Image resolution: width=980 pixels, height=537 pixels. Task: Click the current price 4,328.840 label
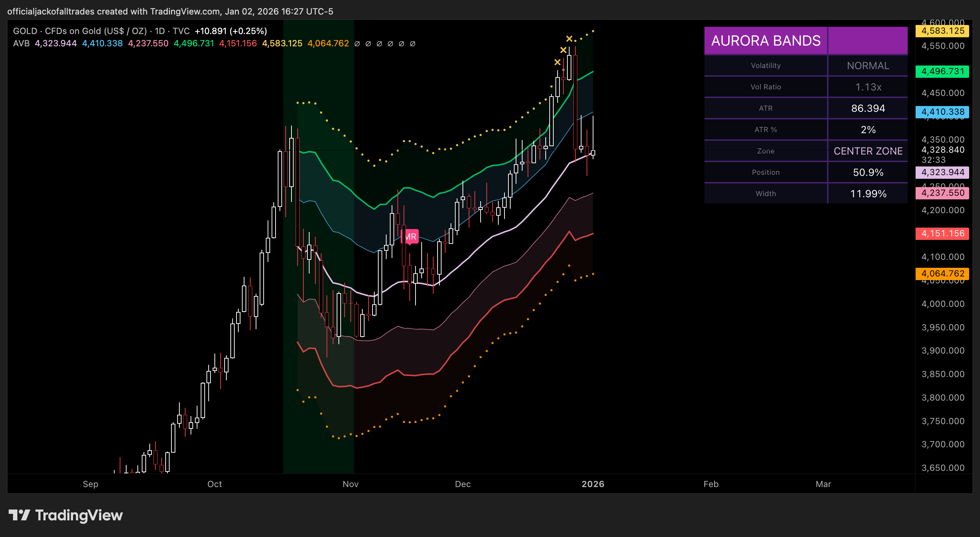(943, 149)
